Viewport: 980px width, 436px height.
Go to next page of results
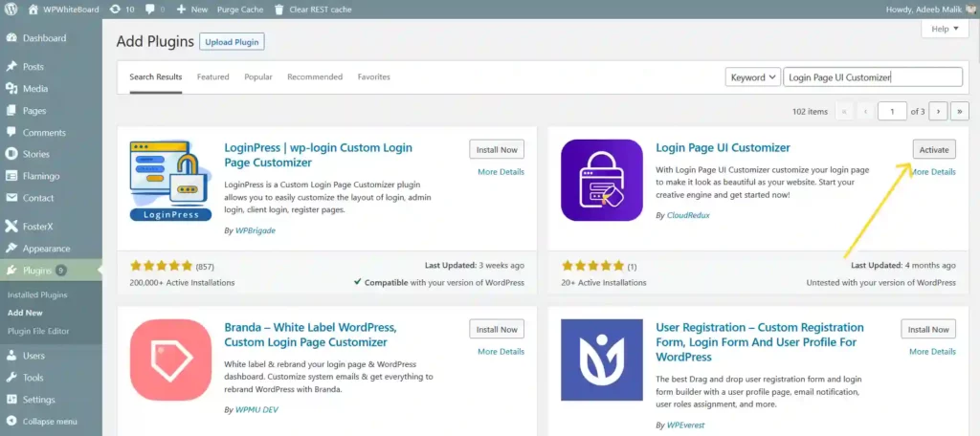(x=938, y=111)
